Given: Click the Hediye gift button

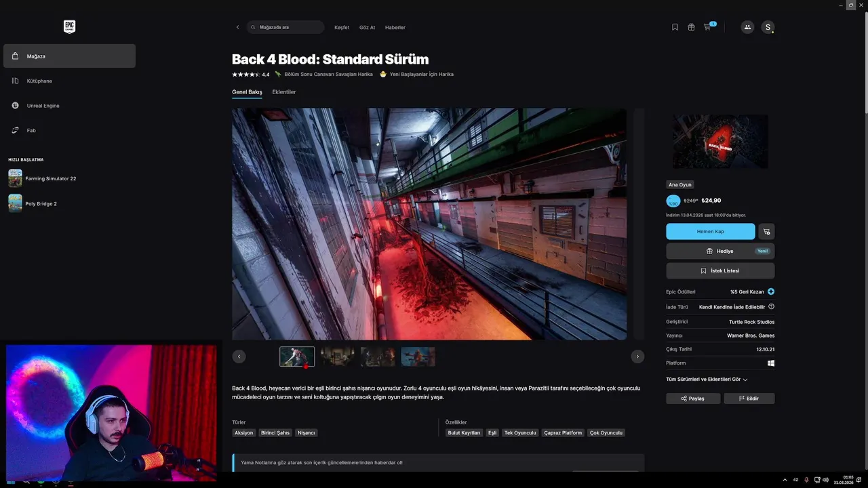Looking at the screenshot, I should (x=720, y=251).
